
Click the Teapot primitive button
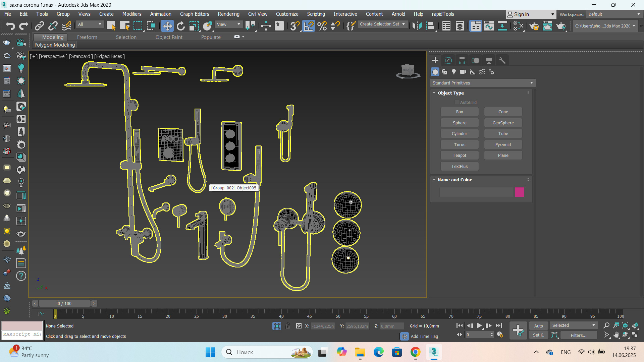point(459,156)
